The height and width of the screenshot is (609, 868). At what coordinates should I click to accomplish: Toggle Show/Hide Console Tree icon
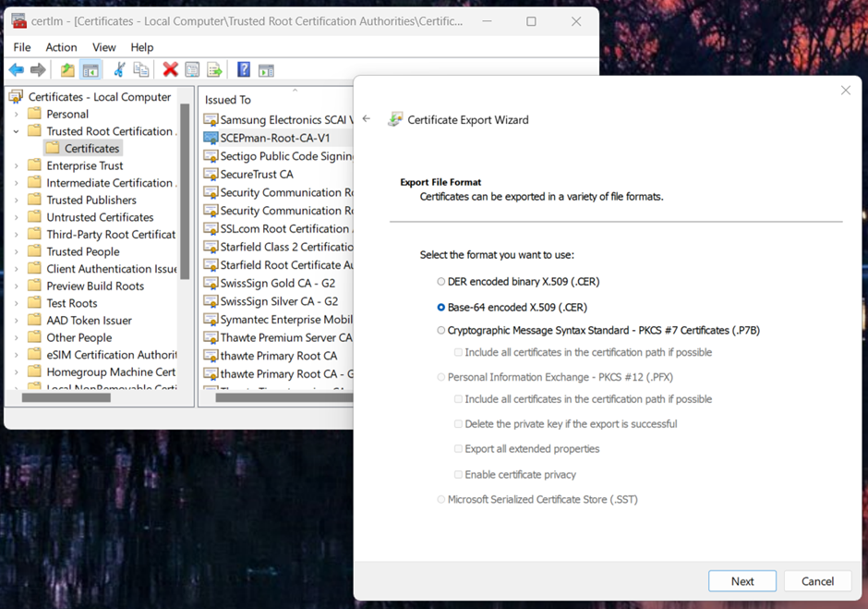[90, 70]
